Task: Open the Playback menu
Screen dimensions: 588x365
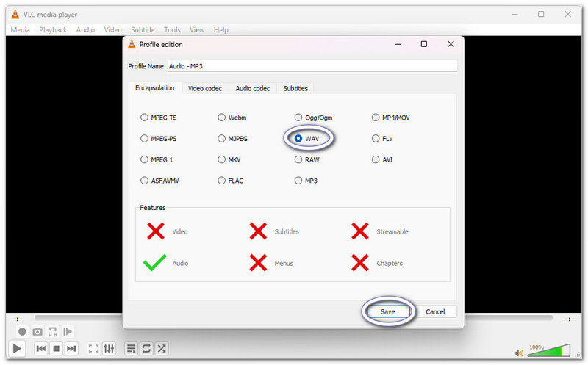Action: pyautogui.click(x=53, y=29)
